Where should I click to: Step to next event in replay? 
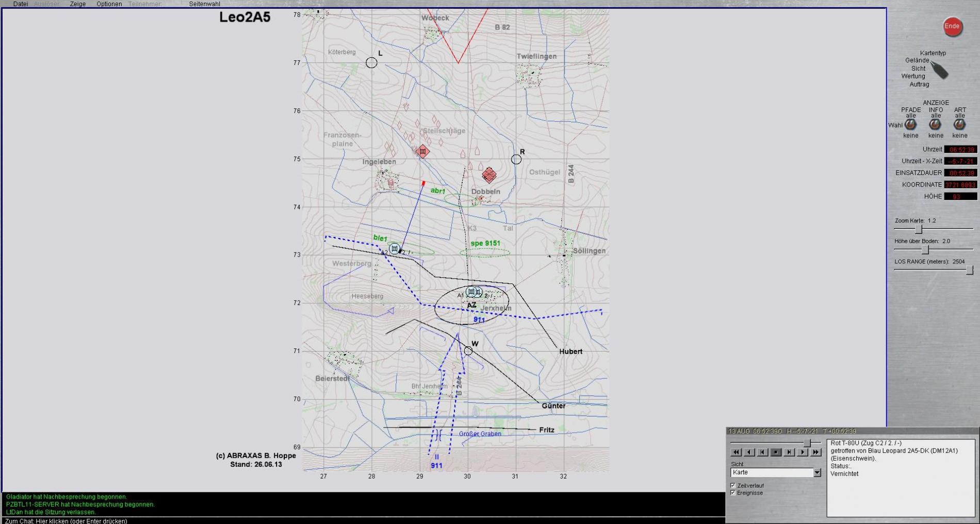(x=789, y=452)
